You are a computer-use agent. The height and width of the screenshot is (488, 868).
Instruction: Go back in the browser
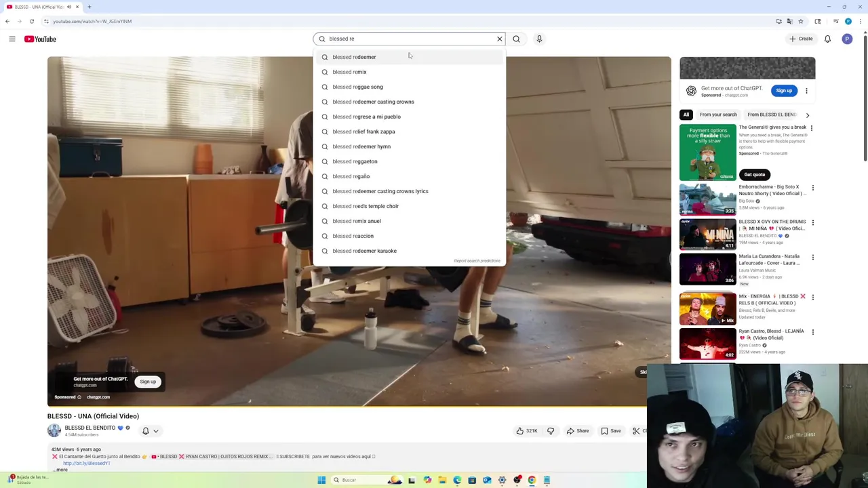(x=7, y=21)
